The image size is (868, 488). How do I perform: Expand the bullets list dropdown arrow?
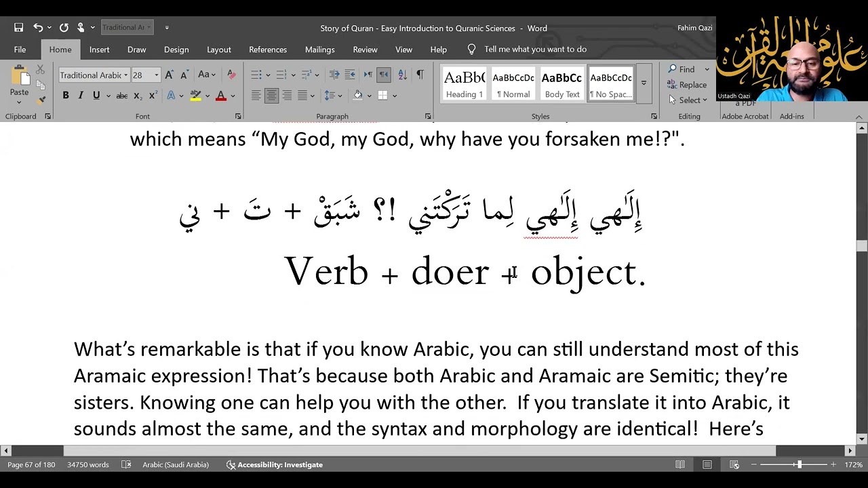click(268, 75)
